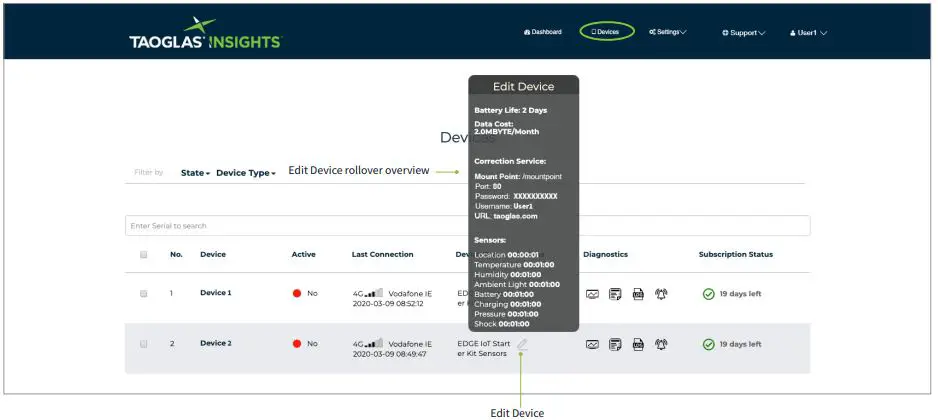Open the alarm bell icon for Device 1
938x420 pixels.
(661, 294)
